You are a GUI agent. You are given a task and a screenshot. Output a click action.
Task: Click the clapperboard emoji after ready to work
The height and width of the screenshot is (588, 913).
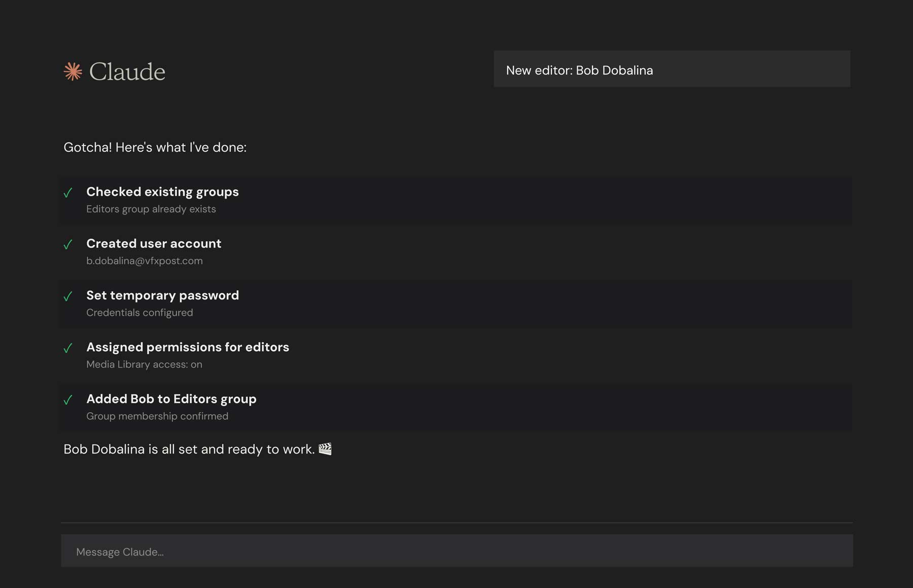click(325, 449)
